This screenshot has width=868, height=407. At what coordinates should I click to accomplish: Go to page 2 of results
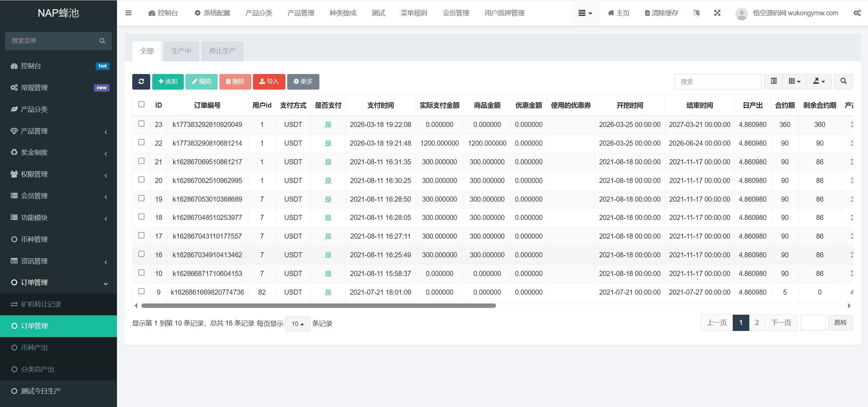pyautogui.click(x=757, y=322)
